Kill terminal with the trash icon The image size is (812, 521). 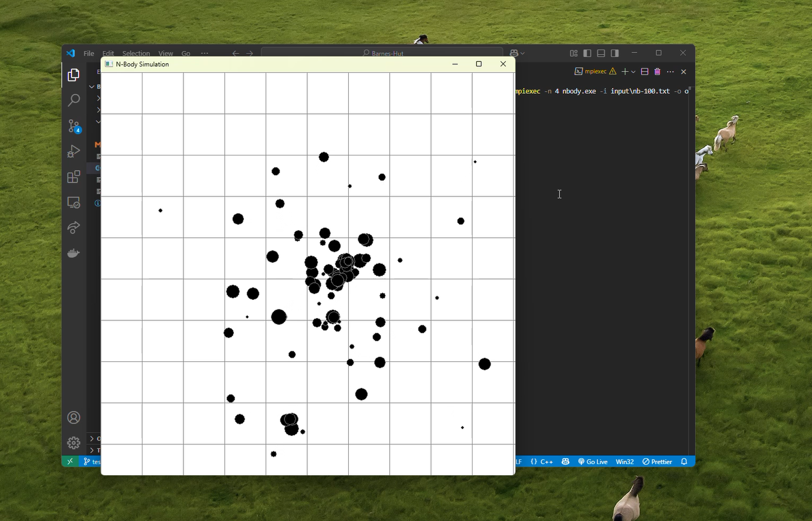click(657, 72)
